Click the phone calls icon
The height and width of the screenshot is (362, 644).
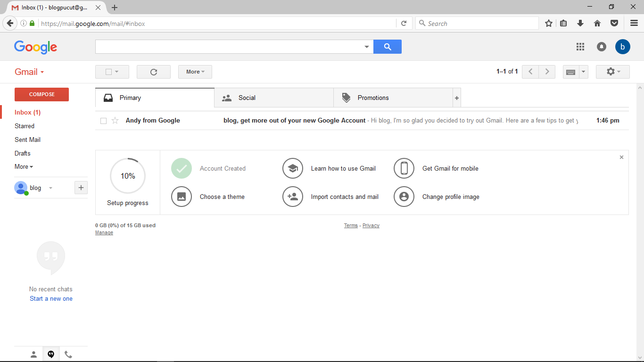68,354
